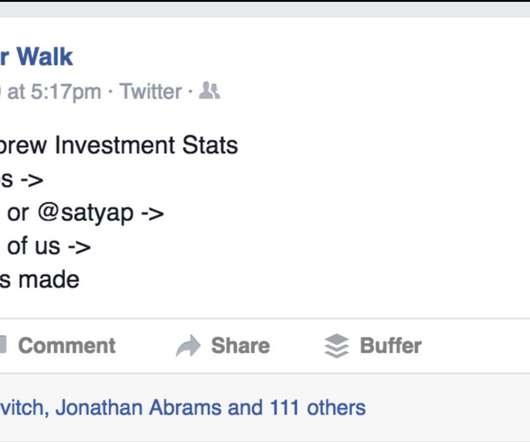Click the post line reading of us ->

click(x=45, y=246)
